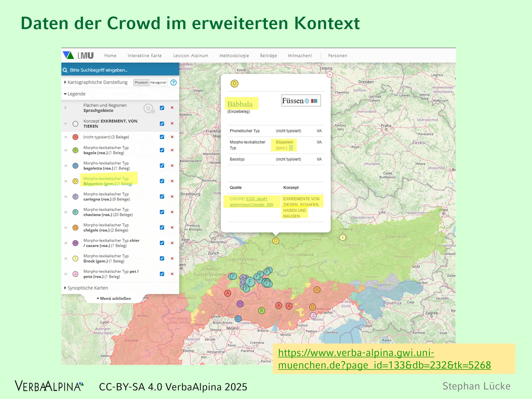Click the purple H marker on the map
The image size is (532, 399).
(240, 304)
